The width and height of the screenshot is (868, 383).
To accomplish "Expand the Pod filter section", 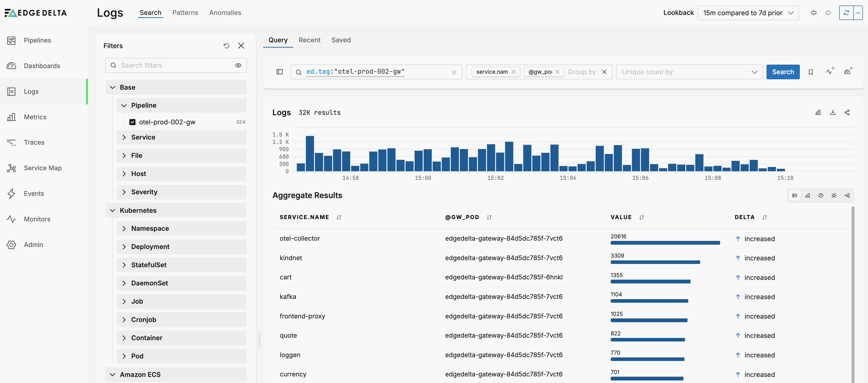I will click(x=181, y=356).
